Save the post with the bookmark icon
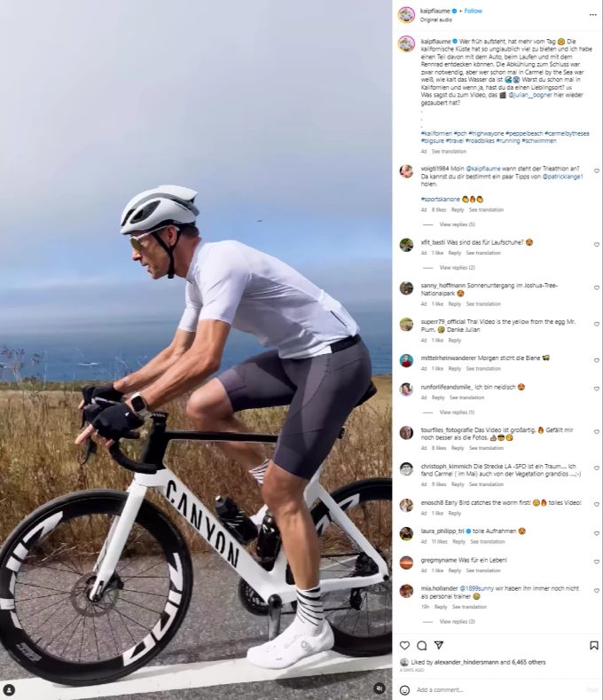The width and height of the screenshot is (603, 700). (593, 646)
